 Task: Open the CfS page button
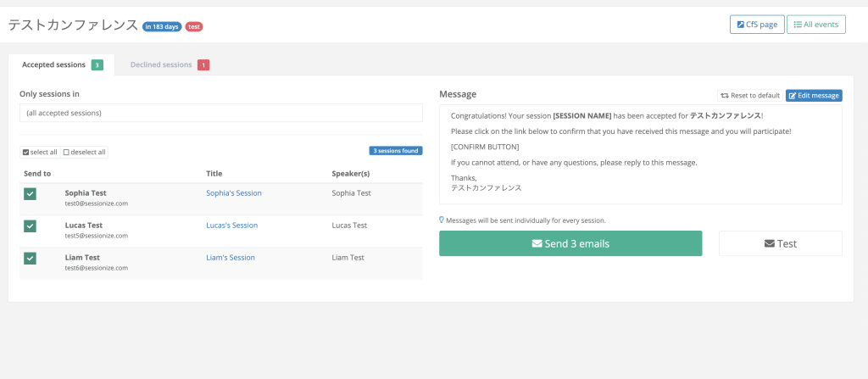(756, 25)
